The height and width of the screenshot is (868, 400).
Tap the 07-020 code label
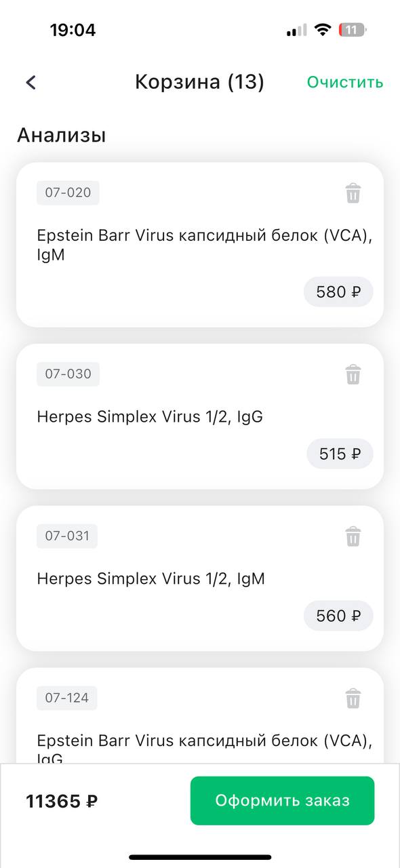tap(68, 193)
